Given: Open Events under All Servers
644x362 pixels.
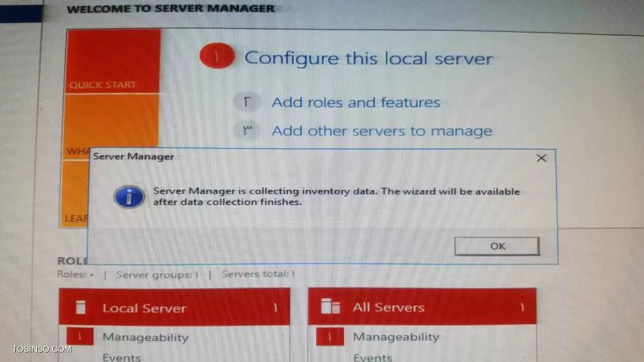Looking at the screenshot, I should (x=373, y=357).
